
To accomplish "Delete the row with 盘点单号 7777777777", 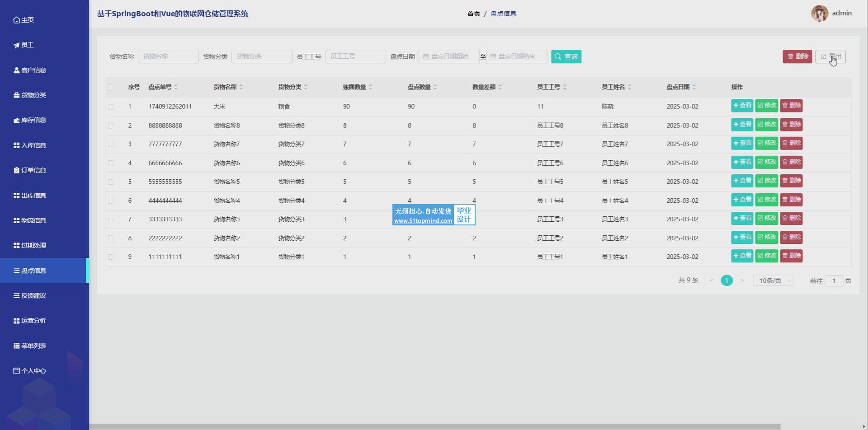I will (x=791, y=143).
